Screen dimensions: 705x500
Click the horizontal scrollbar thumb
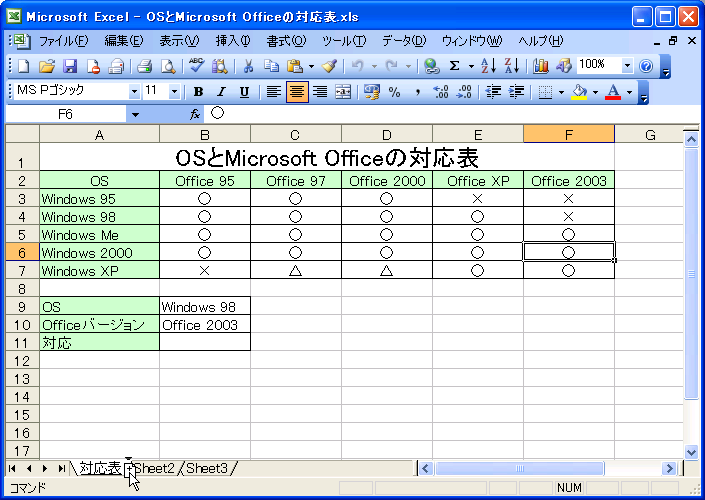pyautogui.click(x=520, y=469)
